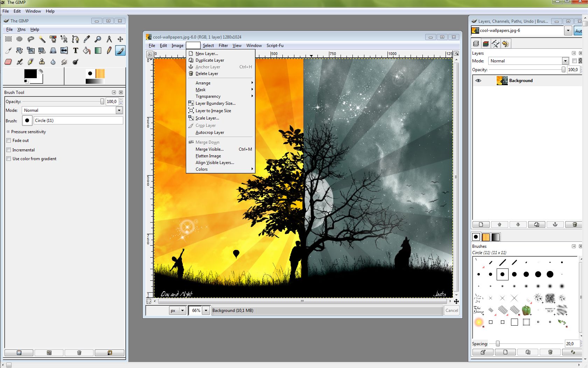Select the Rectangle Select tool
The height and width of the screenshot is (368, 588).
click(x=8, y=39)
